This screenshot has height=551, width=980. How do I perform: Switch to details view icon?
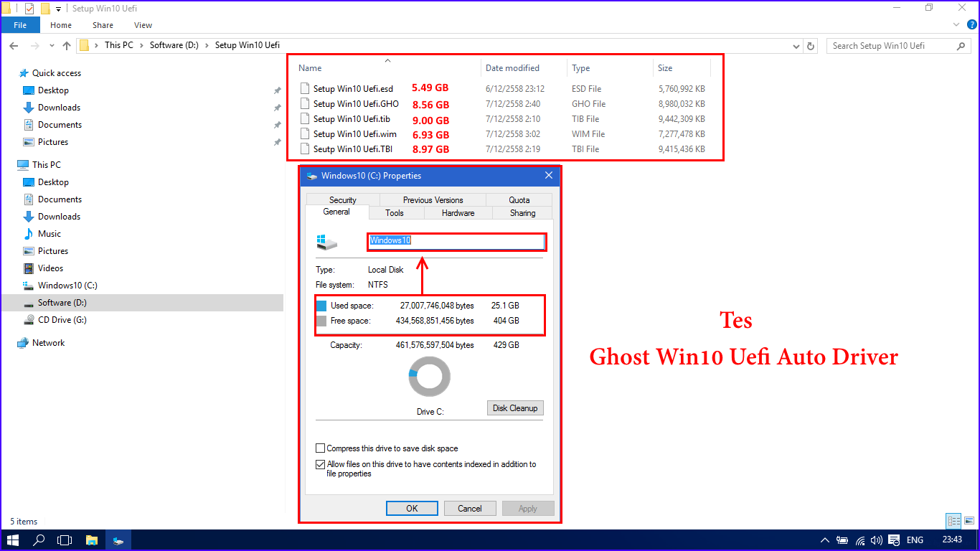(x=953, y=522)
